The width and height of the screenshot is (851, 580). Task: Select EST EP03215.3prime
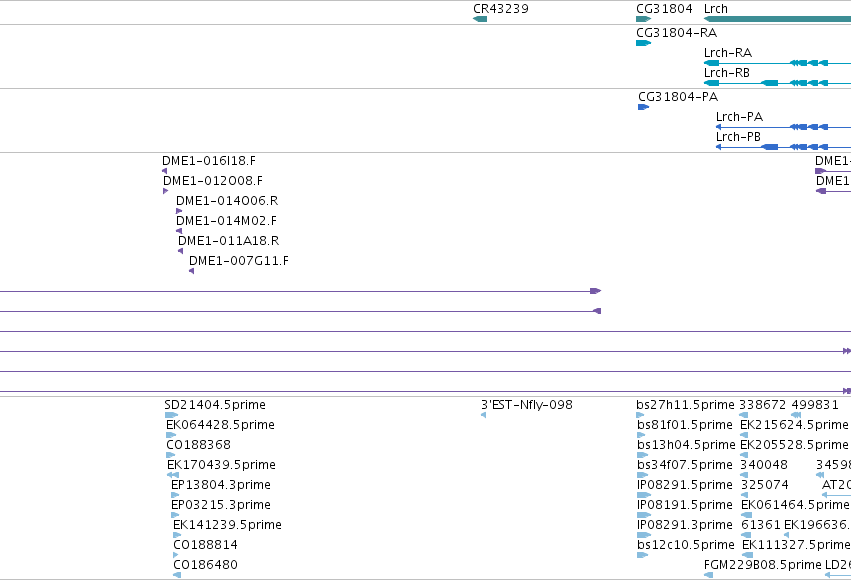(x=221, y=505)
